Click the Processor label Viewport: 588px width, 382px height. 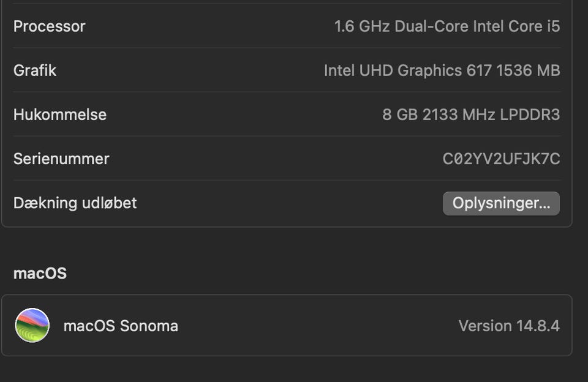click(49, 26)
